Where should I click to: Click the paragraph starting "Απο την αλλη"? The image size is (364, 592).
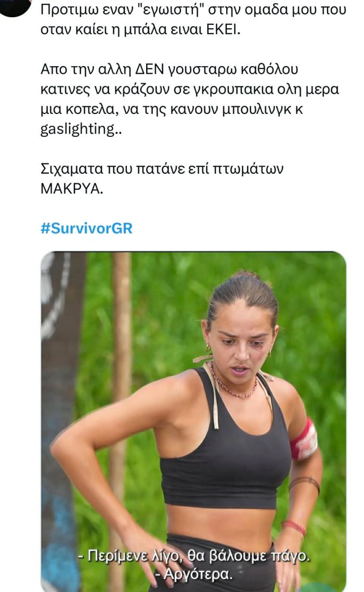click(190, 99)
